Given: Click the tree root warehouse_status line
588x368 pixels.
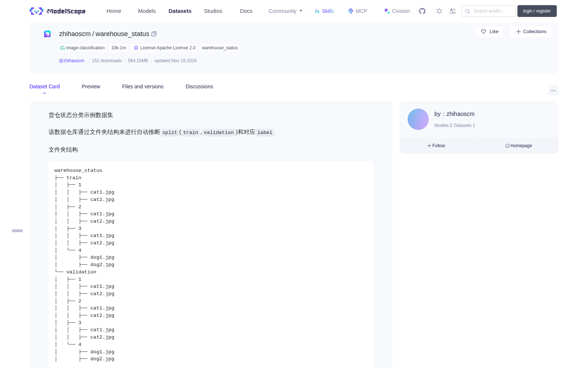Looking at the screenshot, I should (78, 170).
